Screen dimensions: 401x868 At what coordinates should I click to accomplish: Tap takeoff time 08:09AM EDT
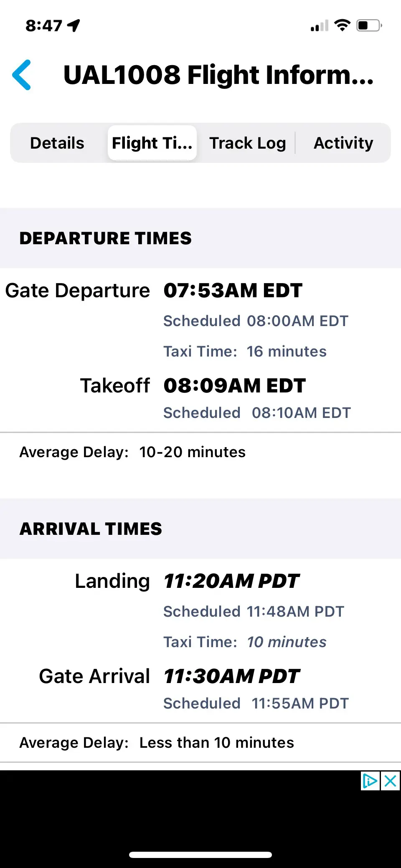[234, 385]
